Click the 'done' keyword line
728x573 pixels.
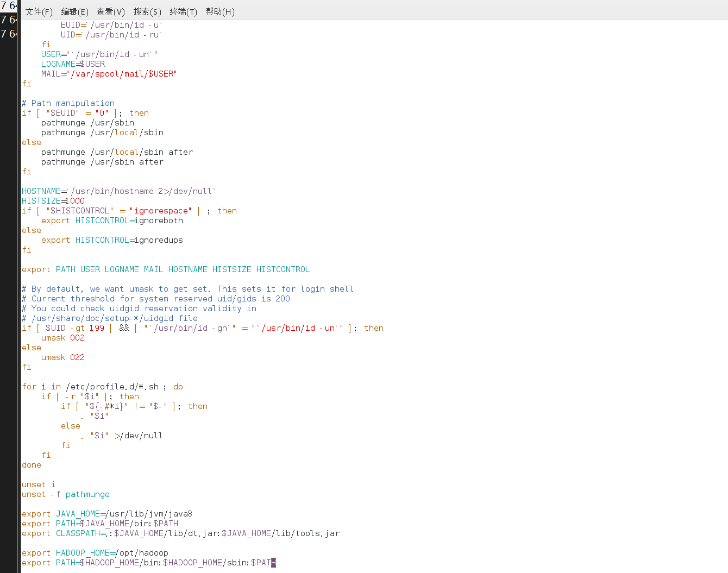[32, 465]
